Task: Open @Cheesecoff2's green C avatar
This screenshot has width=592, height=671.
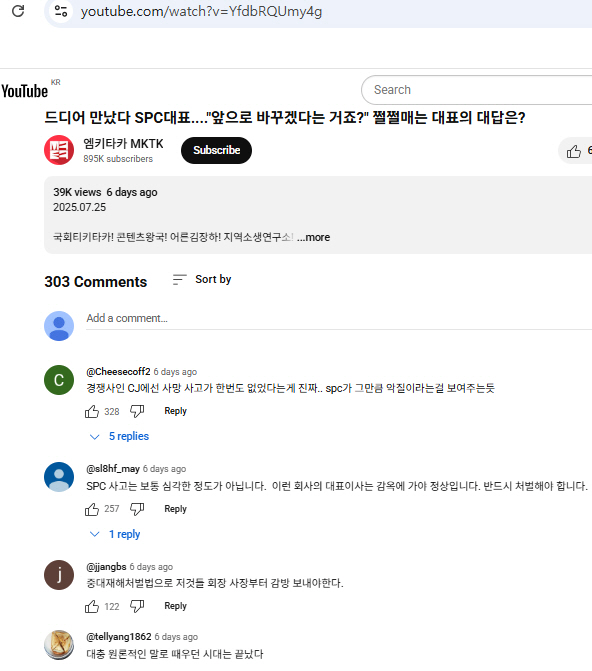Action: (59, 380)
